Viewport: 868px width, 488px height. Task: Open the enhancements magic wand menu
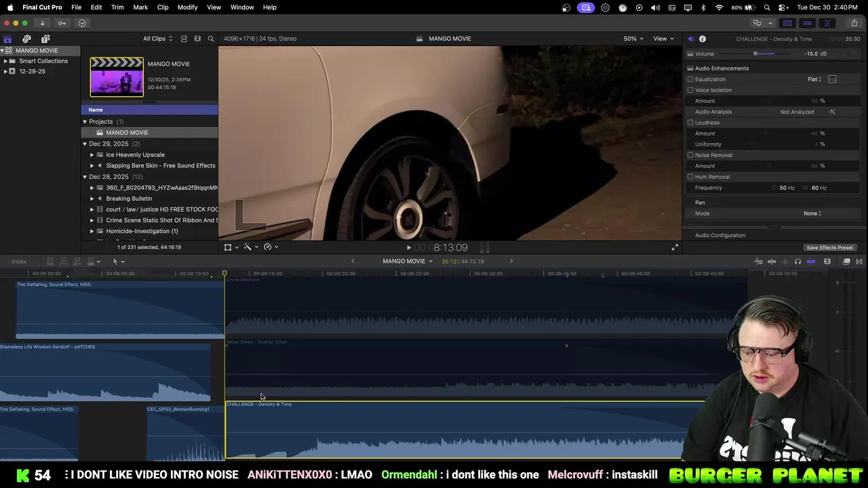click(250, 247)
